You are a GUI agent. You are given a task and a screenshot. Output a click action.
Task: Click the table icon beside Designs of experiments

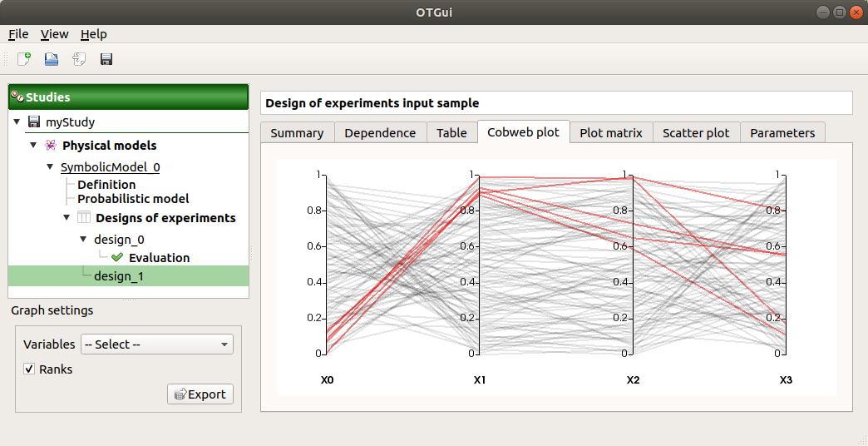[x=84, y=218]
